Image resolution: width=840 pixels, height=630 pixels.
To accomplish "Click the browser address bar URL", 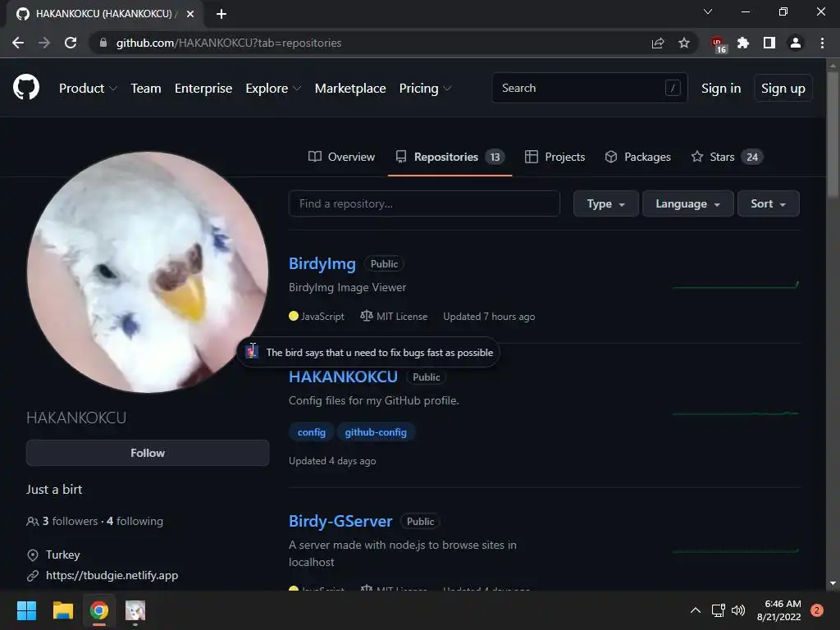I will pos(229,43).
